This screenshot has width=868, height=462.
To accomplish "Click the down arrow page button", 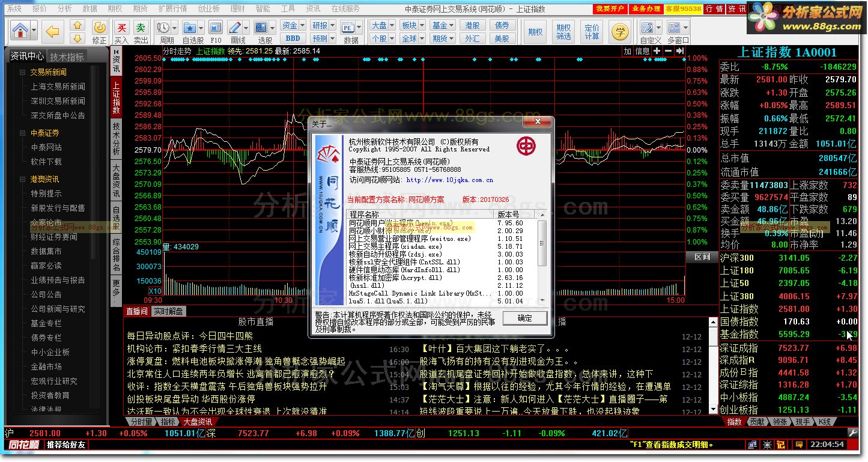I will [x=77, y=37].
